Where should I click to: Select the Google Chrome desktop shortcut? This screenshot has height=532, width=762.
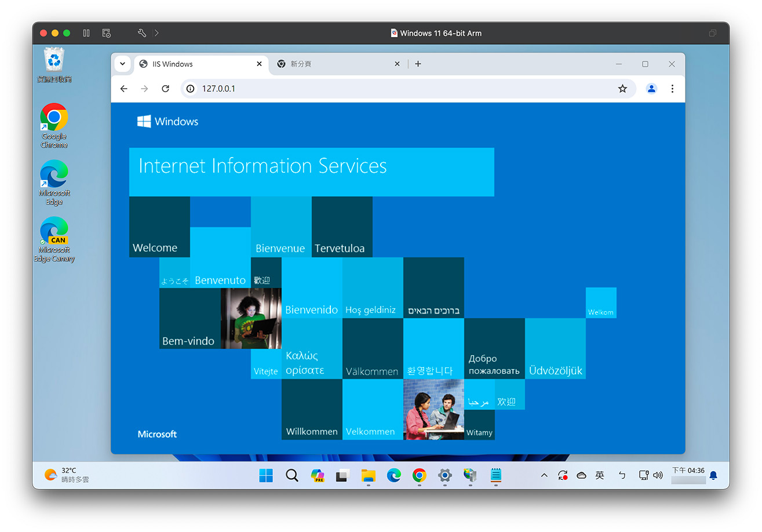[x=54, y=126]
